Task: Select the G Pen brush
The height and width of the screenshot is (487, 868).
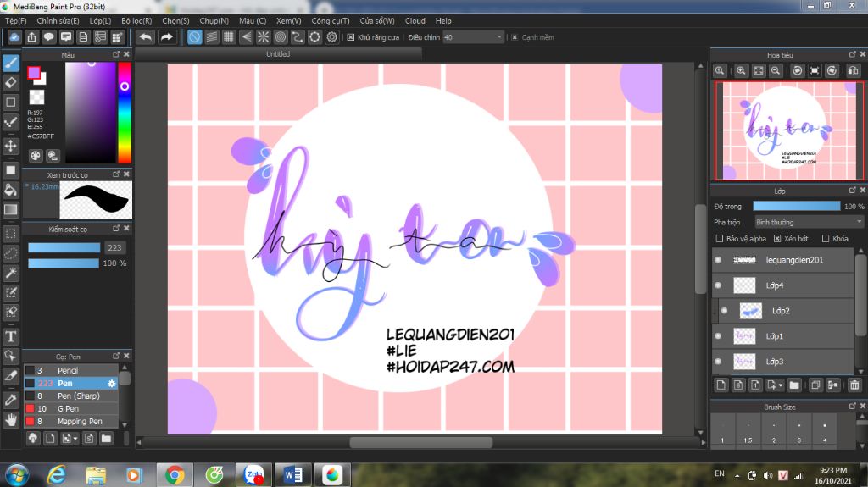Action: (71, 408)
